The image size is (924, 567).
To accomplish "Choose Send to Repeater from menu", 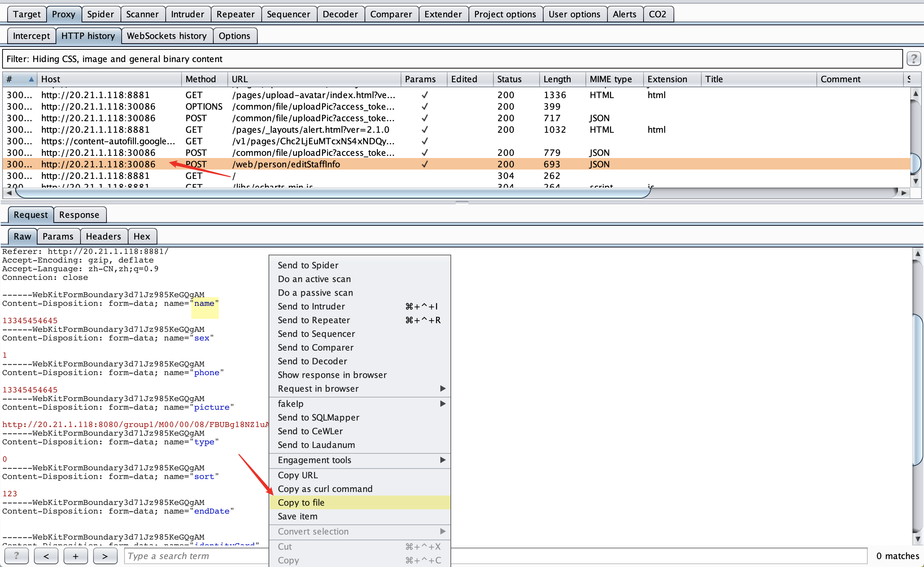I will click(314, 320).
